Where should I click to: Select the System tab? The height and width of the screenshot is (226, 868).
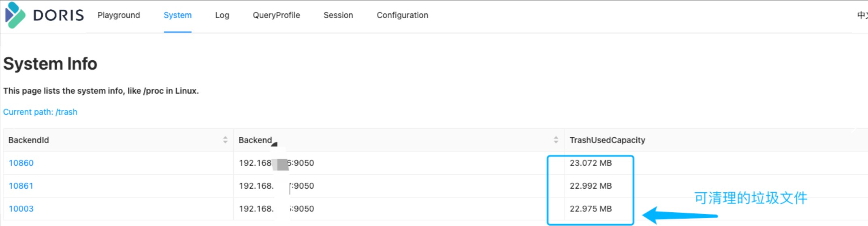pos(177,15)
